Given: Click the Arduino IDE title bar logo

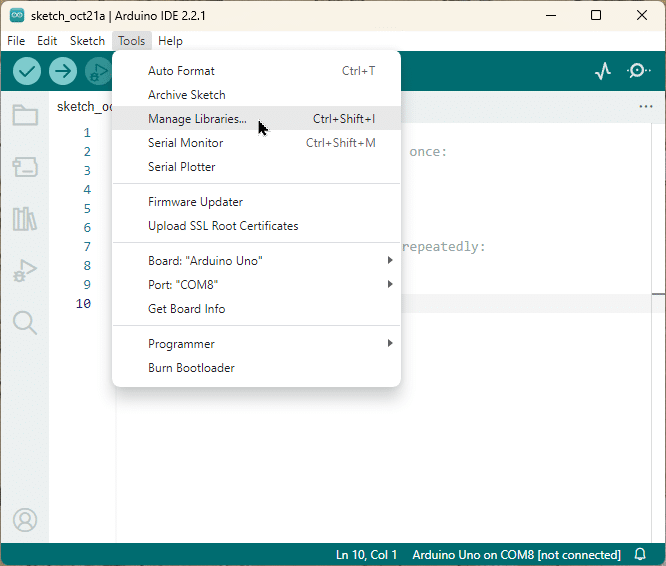Looking at the screenshot, I should coord(17,15).
